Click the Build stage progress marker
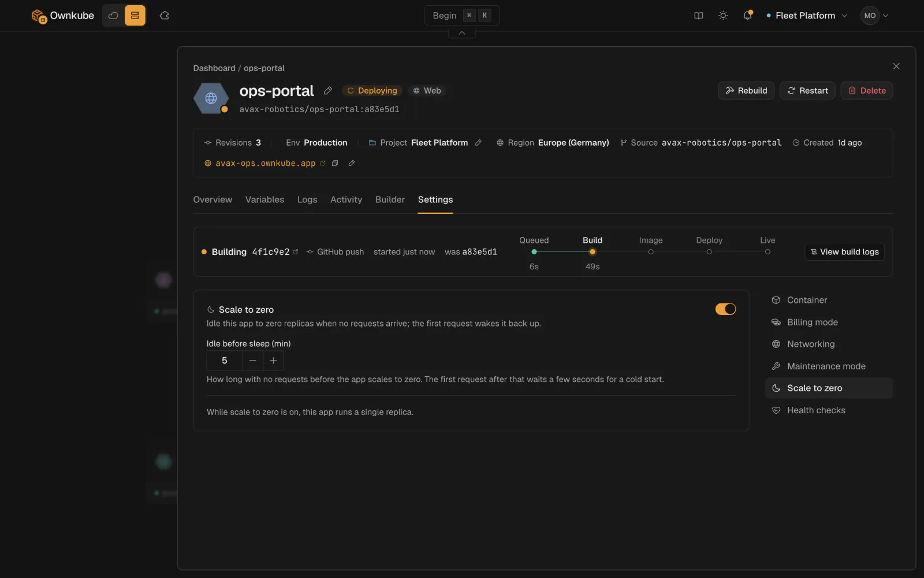Screen dimensions: 924x578 (593, 252)
